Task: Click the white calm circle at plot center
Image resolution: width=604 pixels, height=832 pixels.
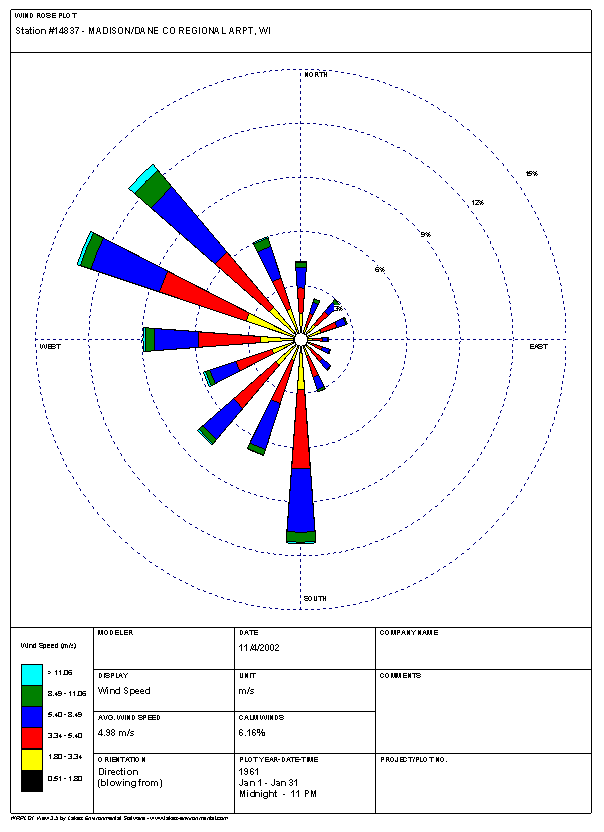Action: click(300, 340)
